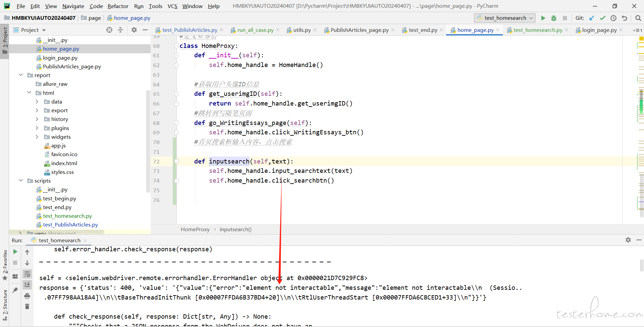Screen dimensions: 644x327
Task: Collapse the scripts folder
Action: pyautogui.click(x=21, y=181)
